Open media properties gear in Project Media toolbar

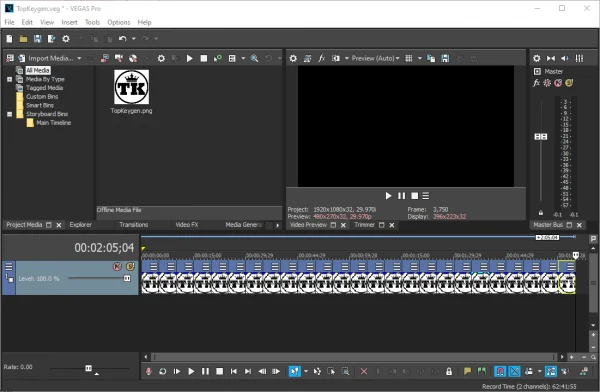[161, 58]
